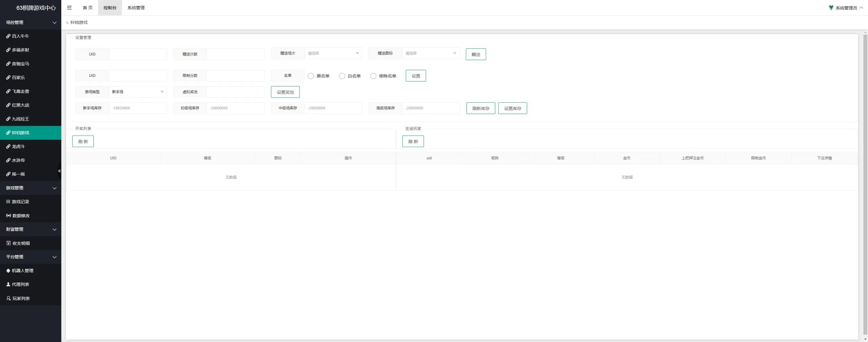Select the 移除名单 radio button
Image resolution: width=868 pixels, height=342 pixels.
pos(373,76)
